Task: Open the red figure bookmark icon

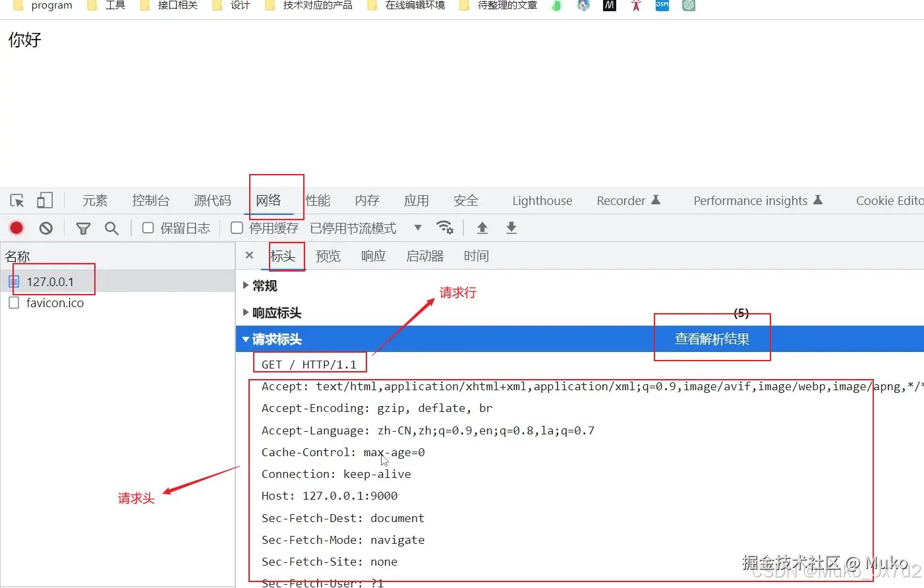Action: pos(636,5)
